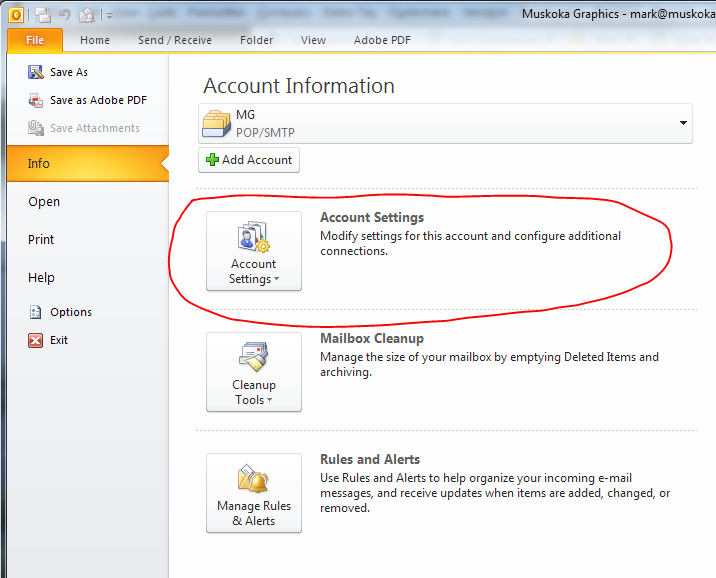Open the View ribbon tab

pos(313,40)
